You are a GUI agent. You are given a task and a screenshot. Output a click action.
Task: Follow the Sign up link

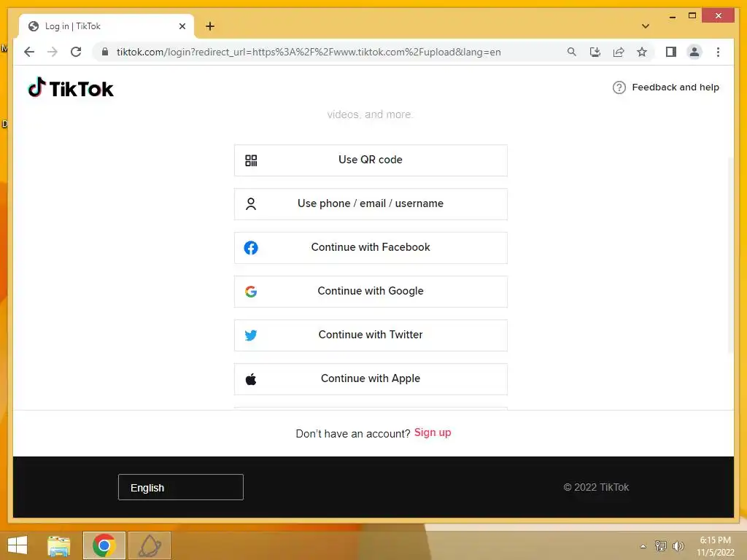pos(433,433)
